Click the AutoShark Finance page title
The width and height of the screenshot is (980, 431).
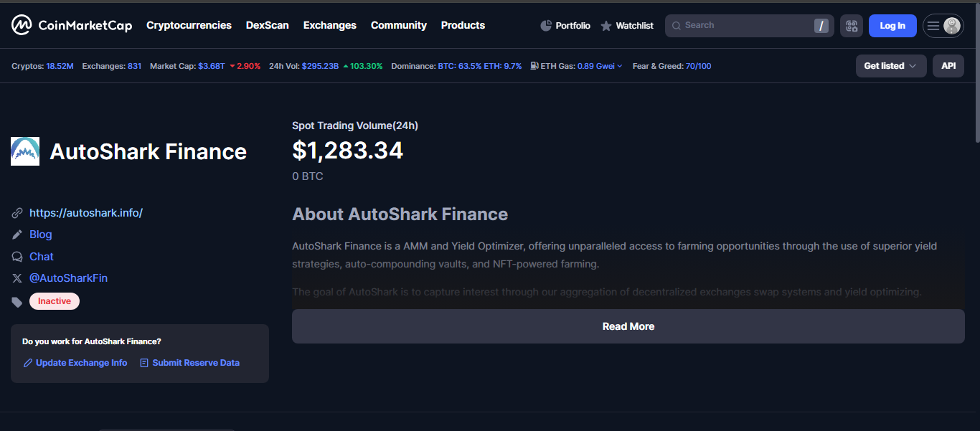pos(148,151)
